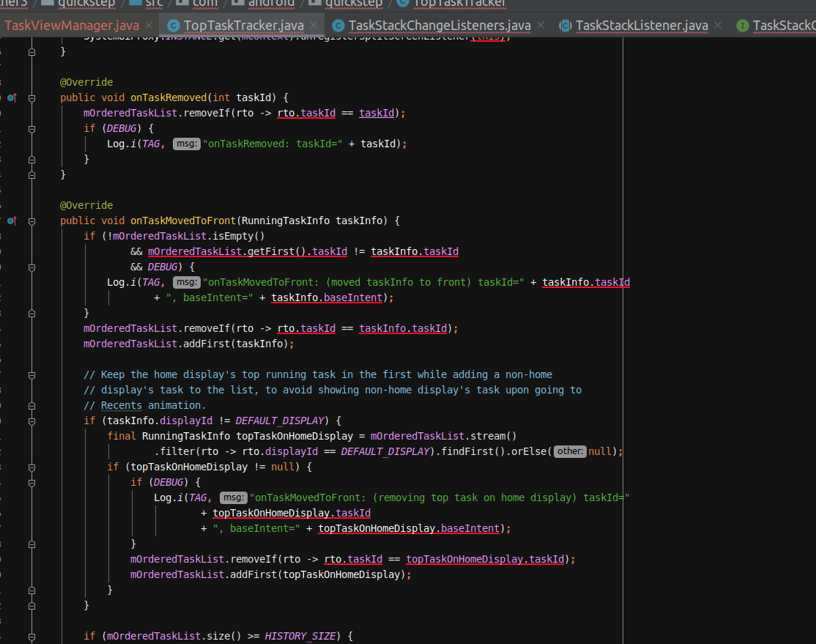Image resolution: width=816 pixels, height=644 pixels.
Task: Click the mOrderedTaskList.addFirst(taskInfo) call
Action: click(186, 344)
